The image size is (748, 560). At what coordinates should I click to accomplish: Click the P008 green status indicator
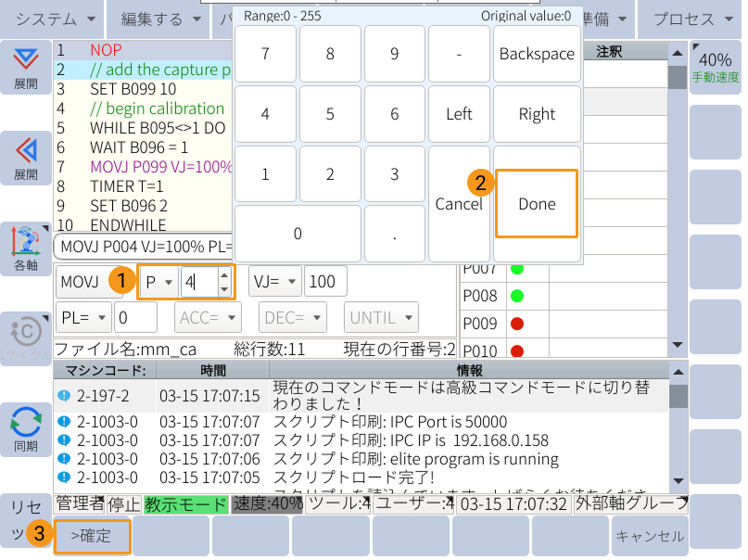pyautogui.click(x=516, y=297)
